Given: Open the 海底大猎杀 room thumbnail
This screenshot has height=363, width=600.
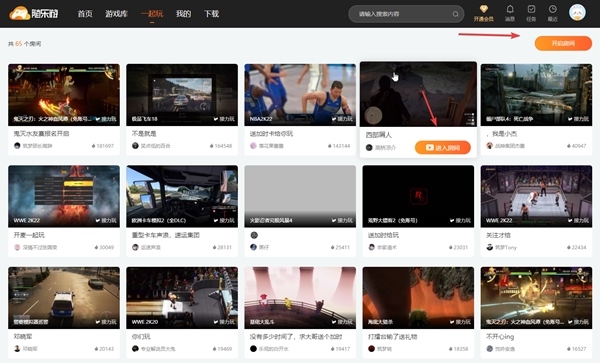Looking at the screenshot, I should click(418, 298).
